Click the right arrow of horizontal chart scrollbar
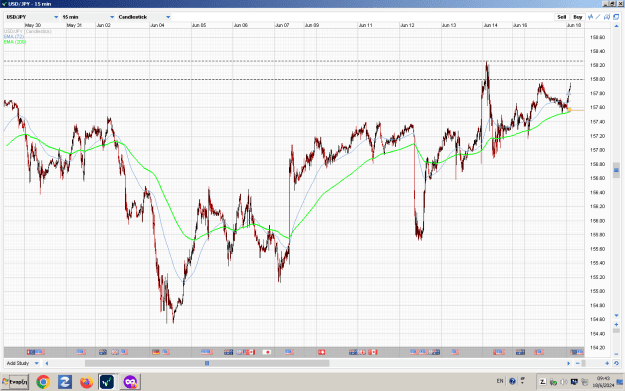 point(568,363)
